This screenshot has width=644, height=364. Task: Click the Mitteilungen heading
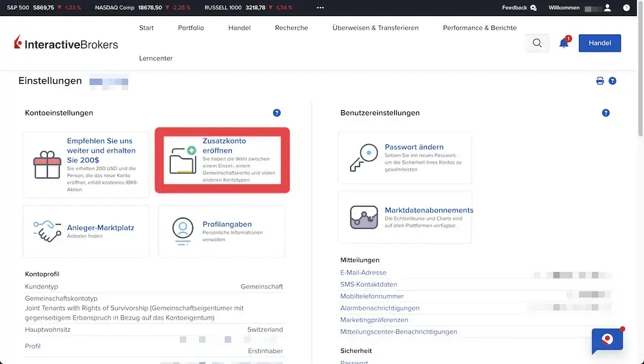tap(360, 260)
